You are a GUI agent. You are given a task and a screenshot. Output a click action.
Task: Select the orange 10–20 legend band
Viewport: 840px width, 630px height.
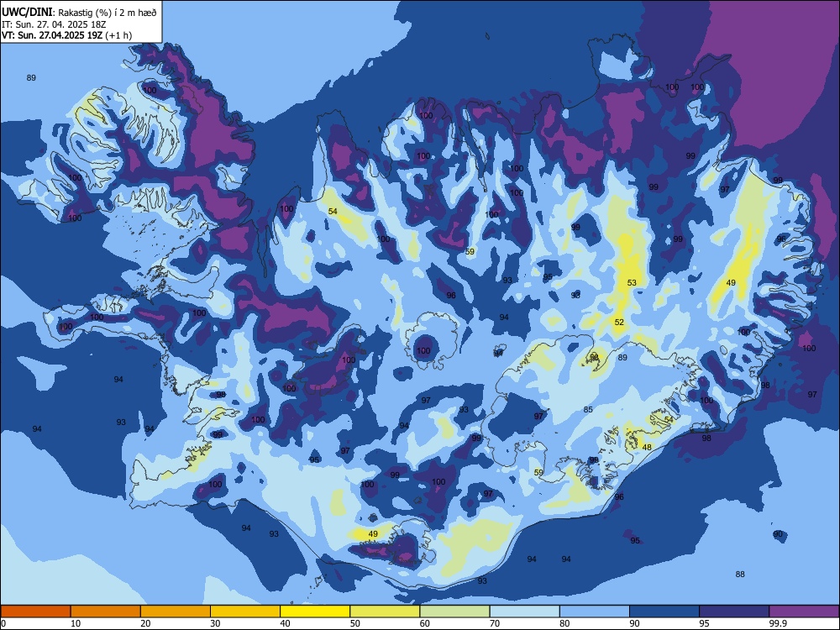tap(106, 611)
